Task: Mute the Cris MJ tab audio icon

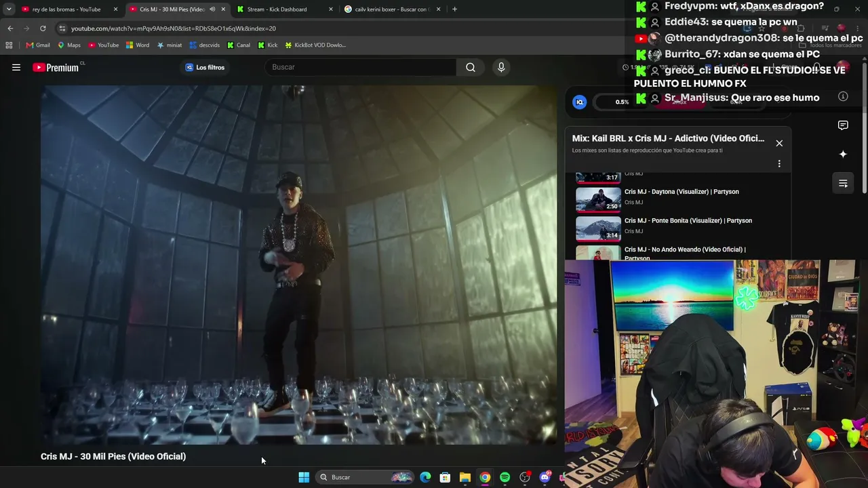Action: pyautogui.click(x=212, y=9)
